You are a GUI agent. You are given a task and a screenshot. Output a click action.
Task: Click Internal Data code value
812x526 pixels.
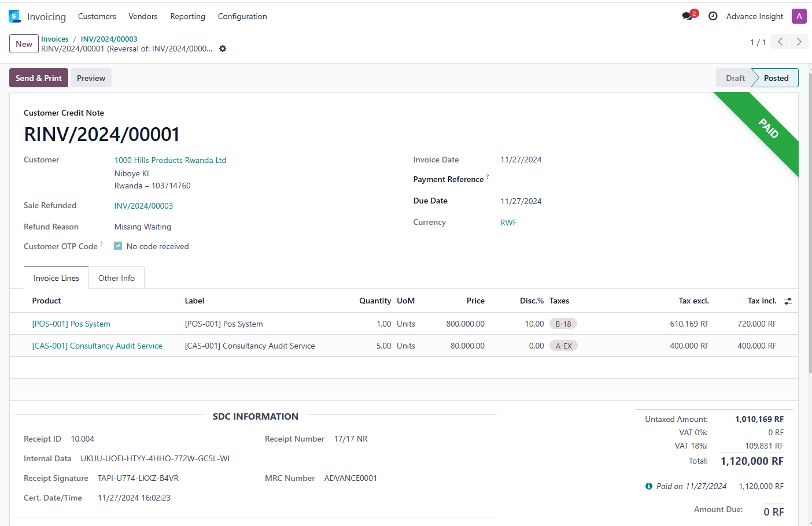(x=155, y=458)
